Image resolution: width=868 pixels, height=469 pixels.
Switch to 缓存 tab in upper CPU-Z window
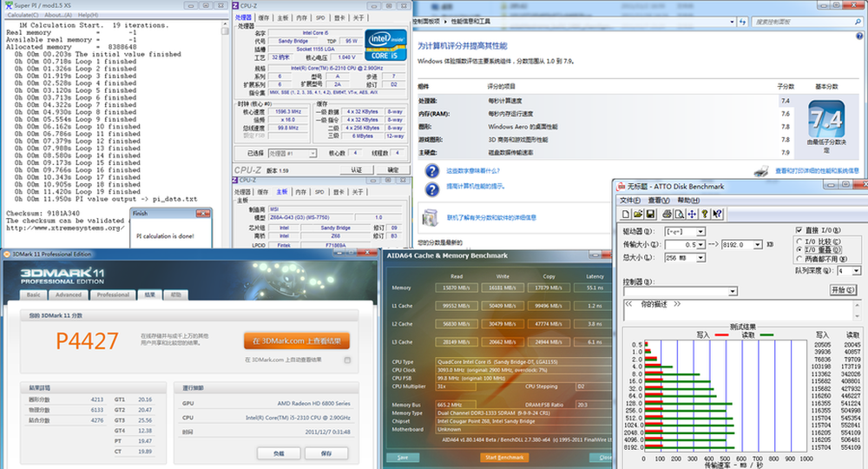[264, 17]
